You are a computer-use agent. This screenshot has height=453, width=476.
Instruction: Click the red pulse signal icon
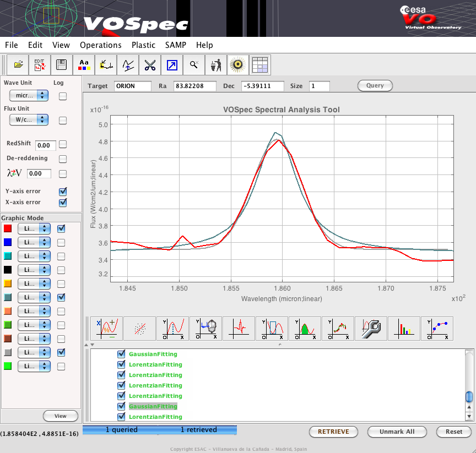239,329
